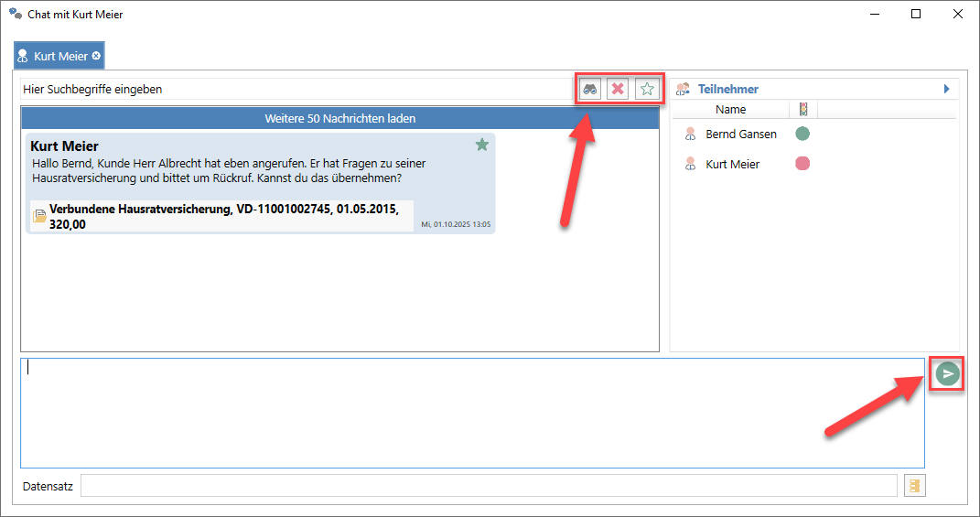
Task: Unmark the favorite star on Kurt Meier's message
Action: (482, 145)
